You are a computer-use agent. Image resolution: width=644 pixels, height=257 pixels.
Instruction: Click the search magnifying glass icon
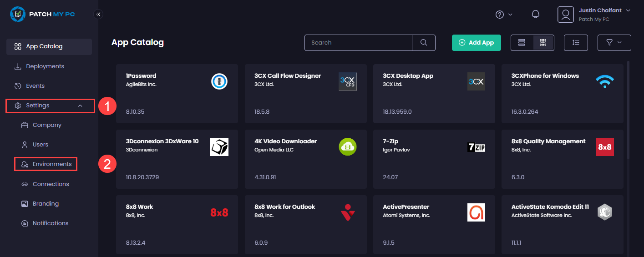point(423,43)
